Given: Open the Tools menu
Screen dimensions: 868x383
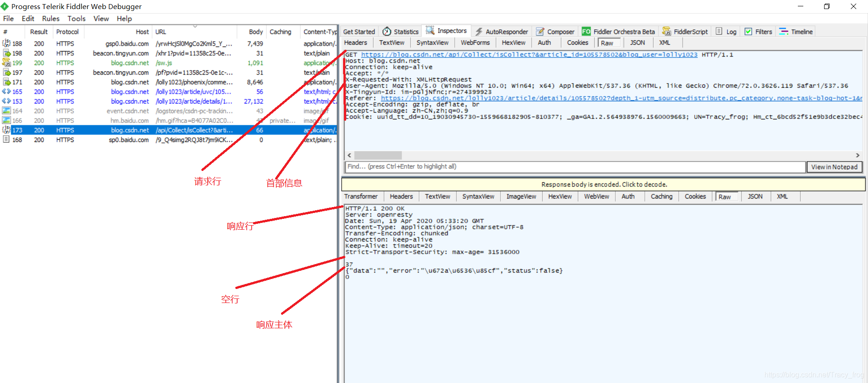Looking at the screenshot, I should (76, 19).
